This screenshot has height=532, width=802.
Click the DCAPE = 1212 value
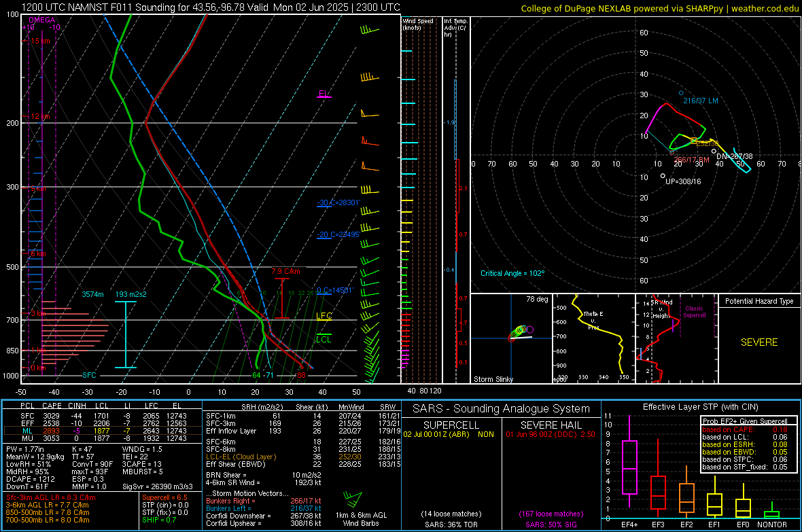(x=30, y=479)
